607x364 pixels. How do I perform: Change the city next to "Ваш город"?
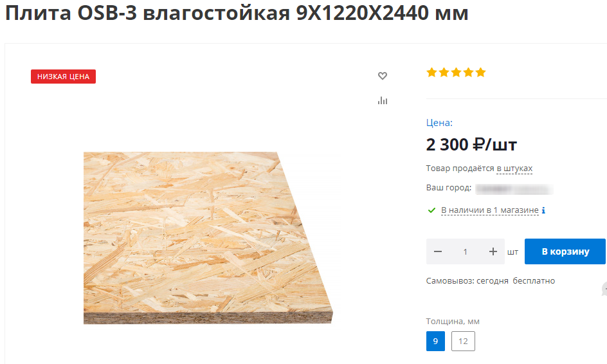tap(514, 189)
